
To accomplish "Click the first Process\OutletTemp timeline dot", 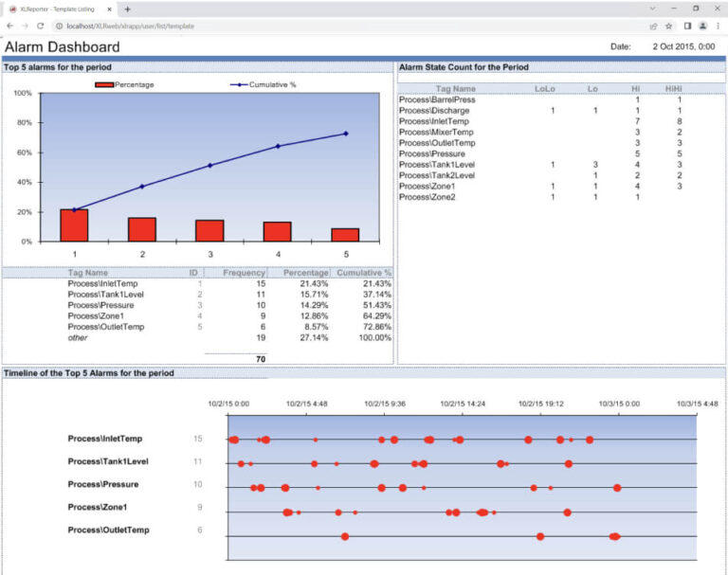I will pos(344,536).
